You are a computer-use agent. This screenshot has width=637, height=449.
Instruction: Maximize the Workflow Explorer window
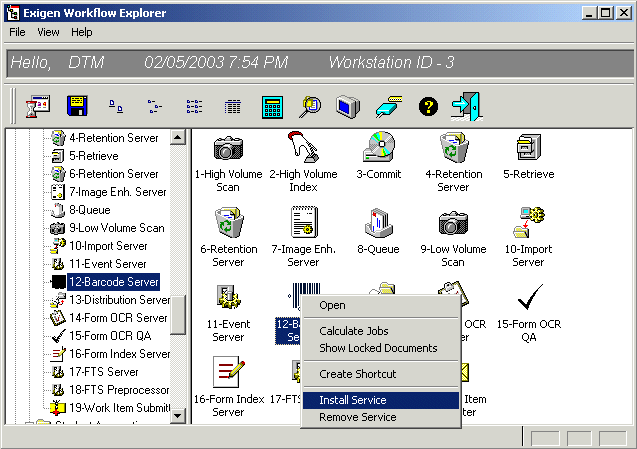(x=605, y=13)
